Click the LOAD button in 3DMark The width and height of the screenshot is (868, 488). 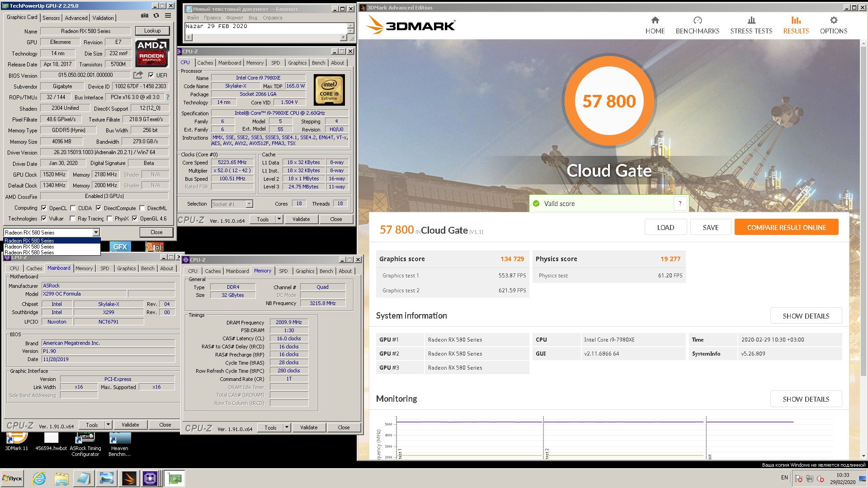point(665,227)
